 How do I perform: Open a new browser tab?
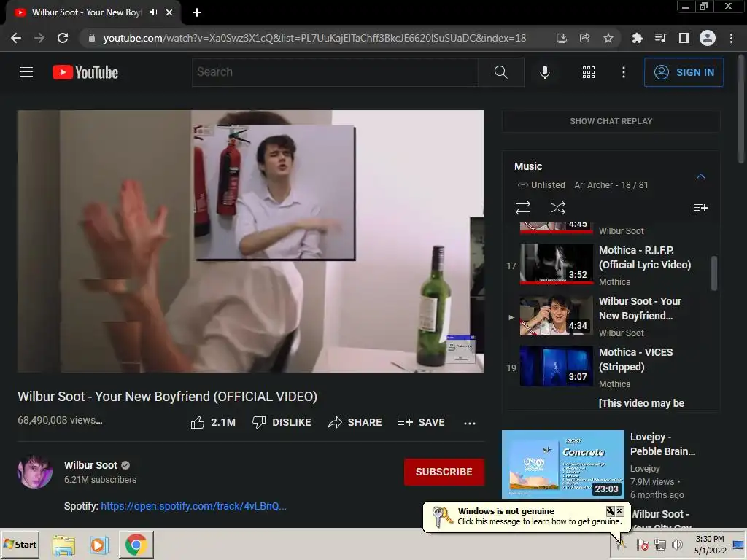point(197,12)
